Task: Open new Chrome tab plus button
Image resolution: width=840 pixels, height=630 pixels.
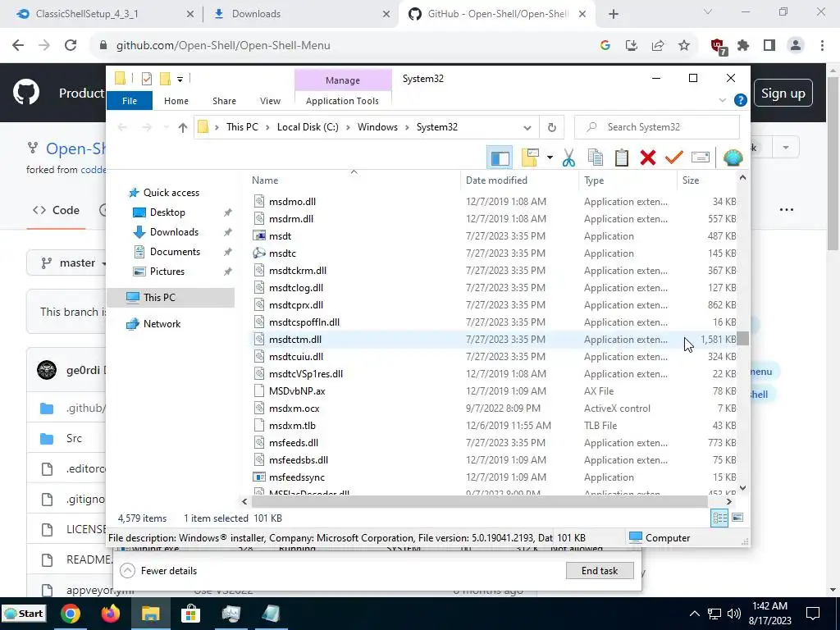Action: 614,14
